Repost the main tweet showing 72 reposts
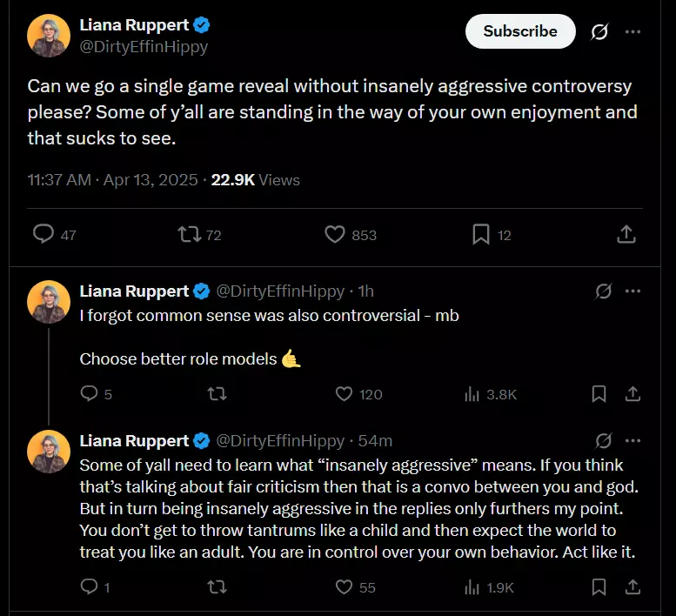The height and width of the screenshot is (616, 676). [199, 235]
